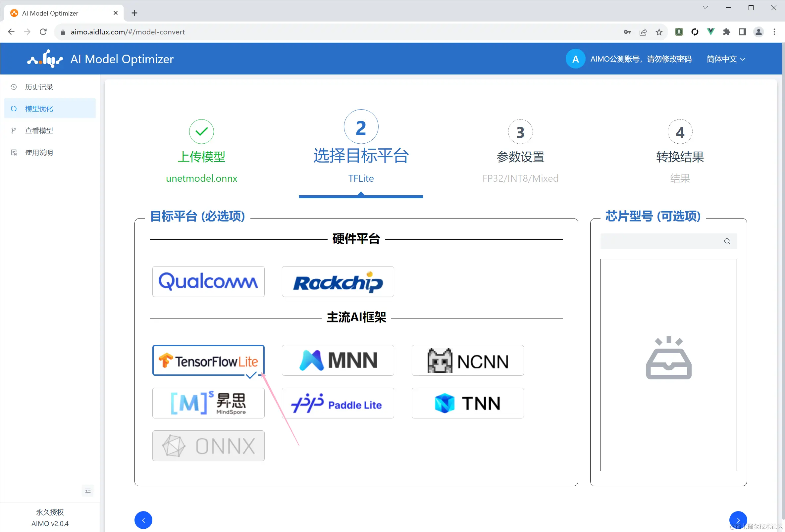Select Paddle Lite as target framework
This screenshot has width=785, height=532.
point(338,403)
